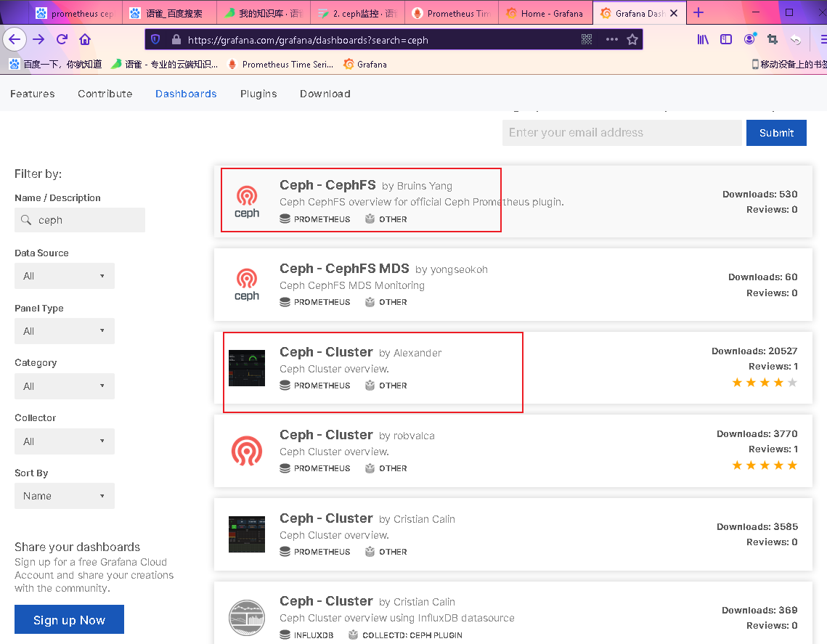Click the screenshot crop icon in toolbar
The width and height of the screenshot is (827, 644).
[773, 39]
